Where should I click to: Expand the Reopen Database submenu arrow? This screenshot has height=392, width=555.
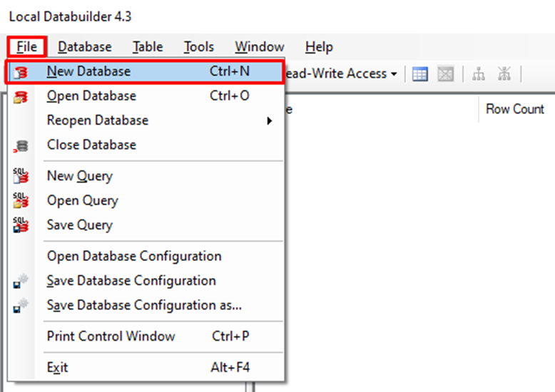click(x=270, y=120)
